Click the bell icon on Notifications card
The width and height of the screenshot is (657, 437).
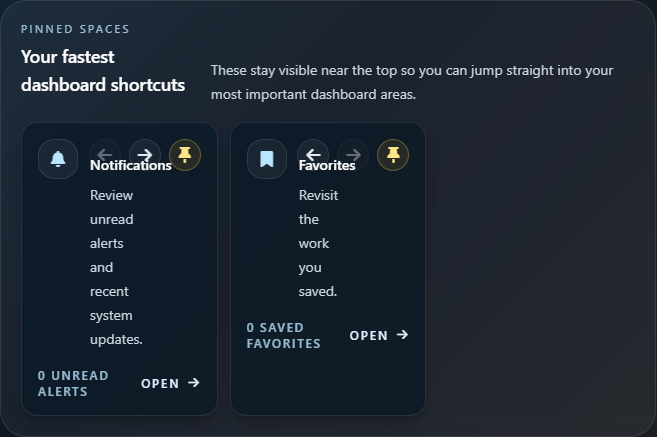(58, 159)
